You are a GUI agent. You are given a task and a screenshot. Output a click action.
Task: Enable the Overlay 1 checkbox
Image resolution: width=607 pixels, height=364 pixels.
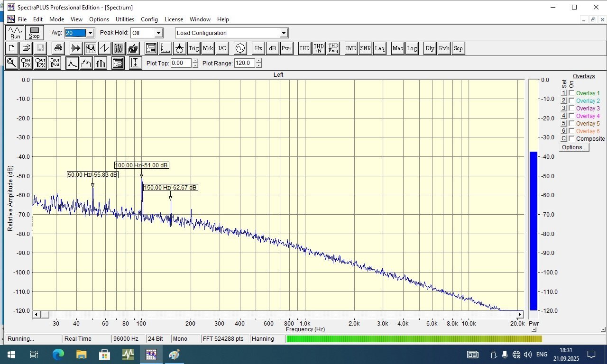coord(571,93)
